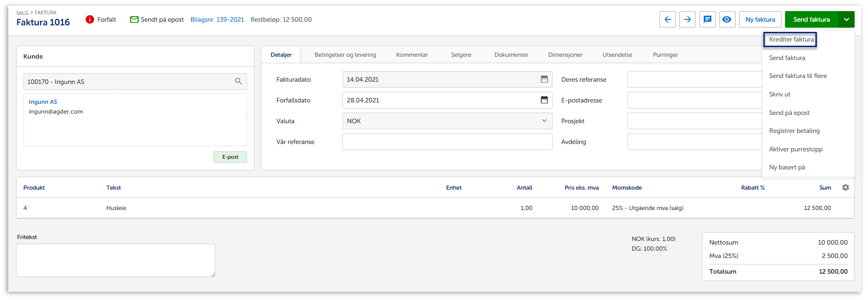
Task: Choose Registrer betaling menu option
Action: [794, 131]
